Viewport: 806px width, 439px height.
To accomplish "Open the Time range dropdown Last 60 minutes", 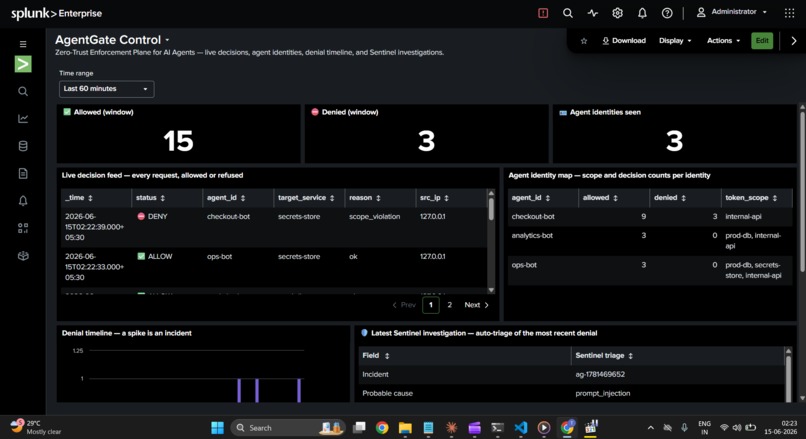I will [106, 89].
